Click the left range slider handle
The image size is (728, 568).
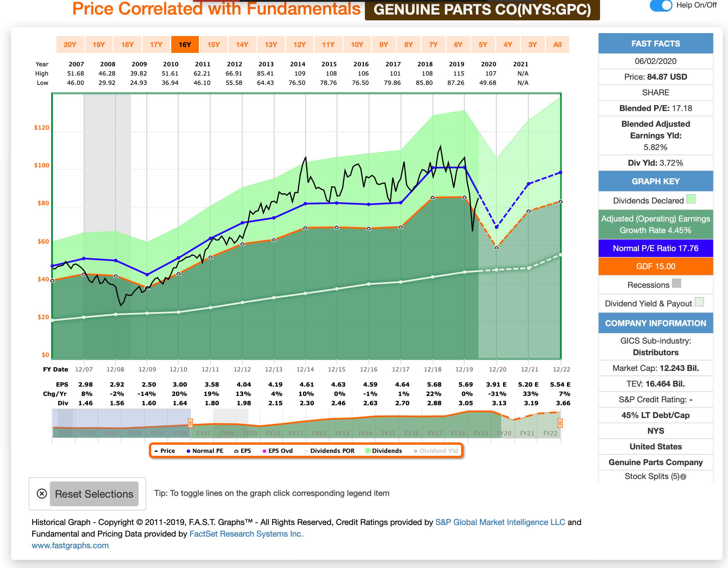[x=190, y=423]
